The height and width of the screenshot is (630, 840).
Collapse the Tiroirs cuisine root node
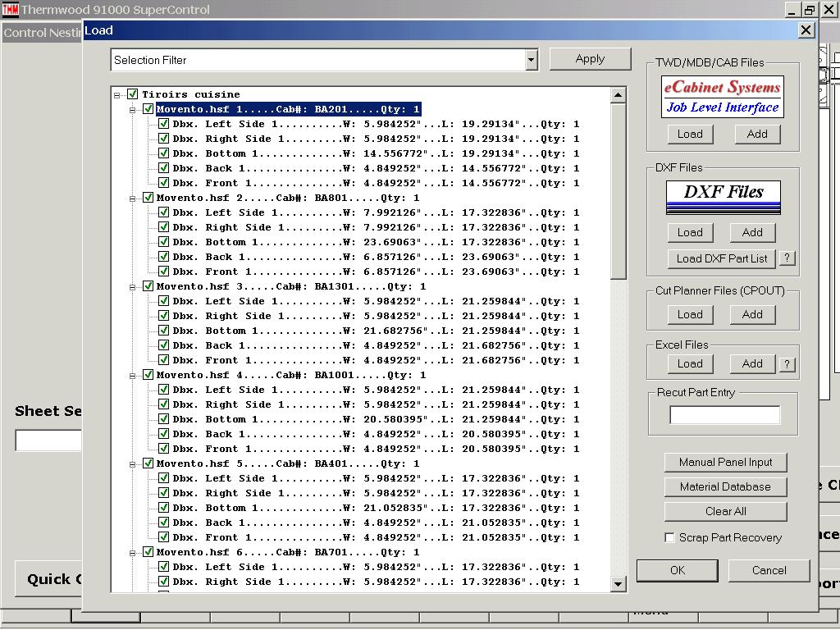pos(118,94)
